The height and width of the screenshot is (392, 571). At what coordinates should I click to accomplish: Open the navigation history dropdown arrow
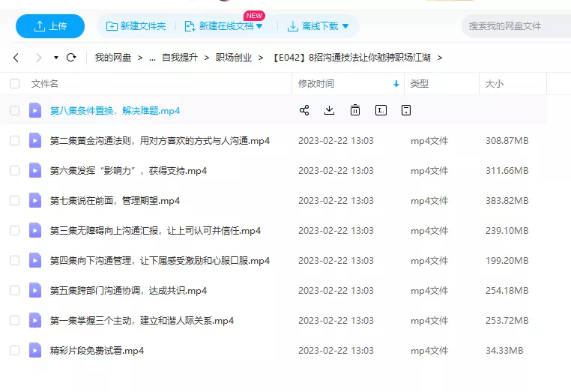(x=55, y=58)
